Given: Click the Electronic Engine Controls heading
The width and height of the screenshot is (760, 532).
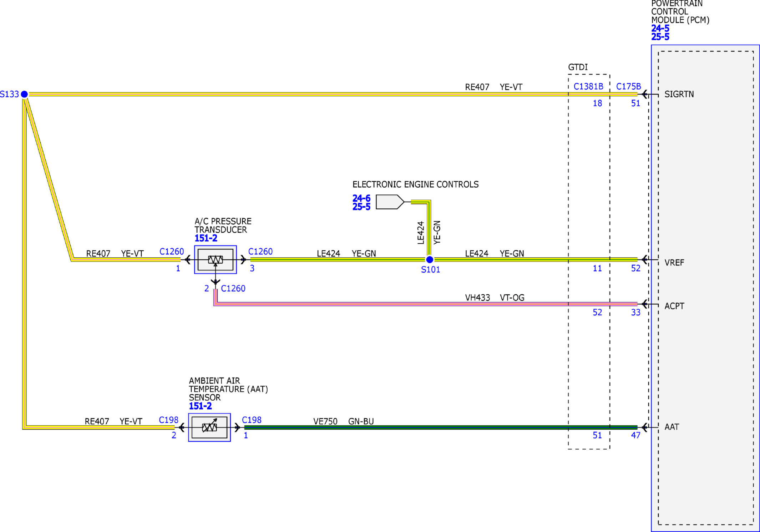Looking at the screenshot, I should [x=415, y=184].
